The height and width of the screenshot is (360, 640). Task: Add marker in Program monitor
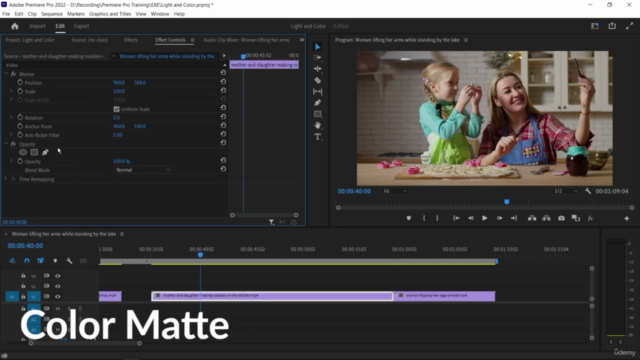pyautogui.click(x=409, y=218)
